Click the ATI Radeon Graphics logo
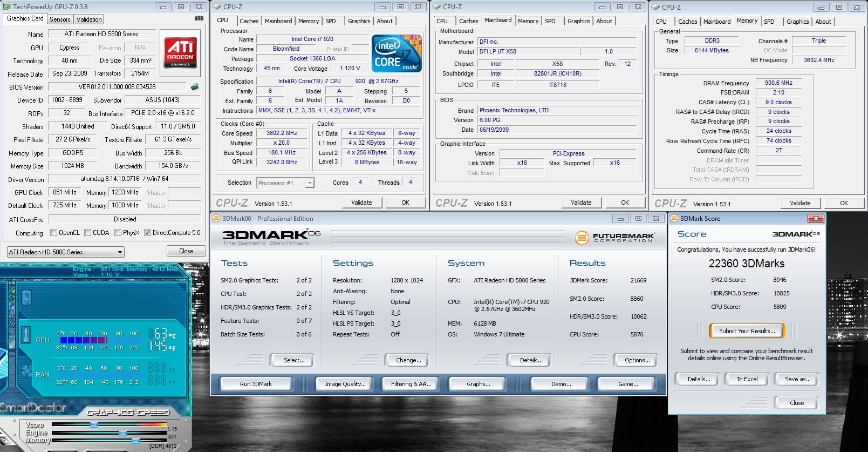The height and width of the screenshot is (452, 868). (180, 52)
